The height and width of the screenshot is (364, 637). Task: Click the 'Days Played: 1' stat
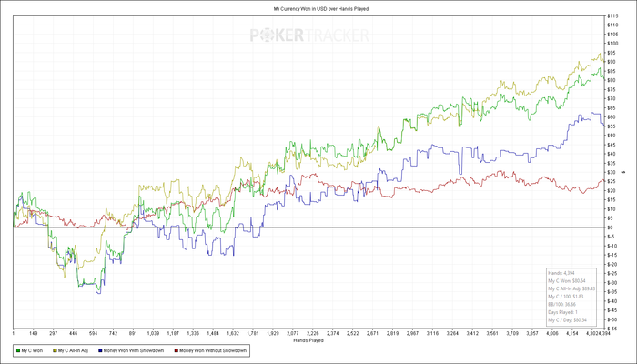tap(562, 312)
